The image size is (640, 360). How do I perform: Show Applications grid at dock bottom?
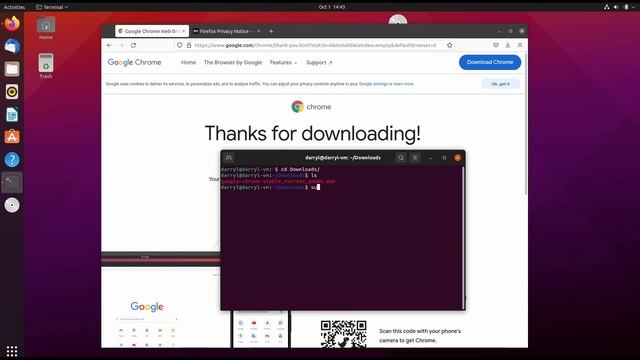[x=12, y=351]
